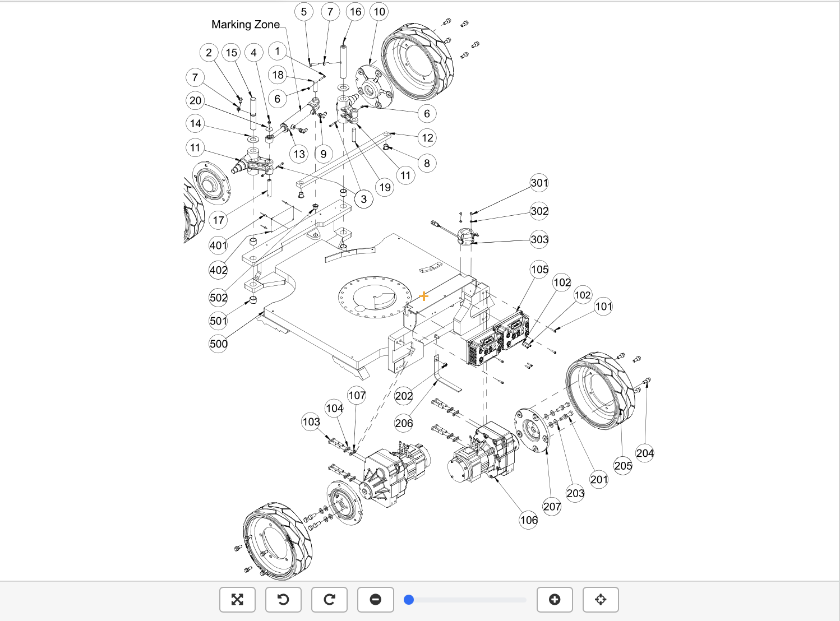Click the fullscreen expand icon
840x621 pixels.
pyautogui.click(x=237, y=600)
